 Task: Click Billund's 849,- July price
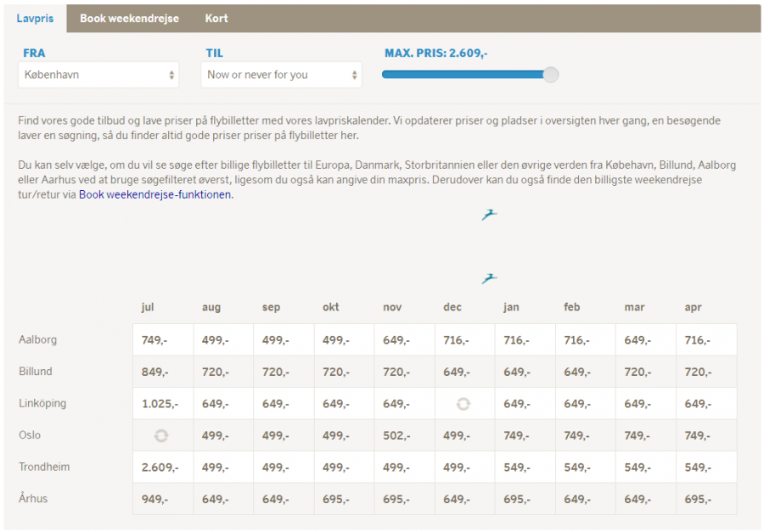154,372
